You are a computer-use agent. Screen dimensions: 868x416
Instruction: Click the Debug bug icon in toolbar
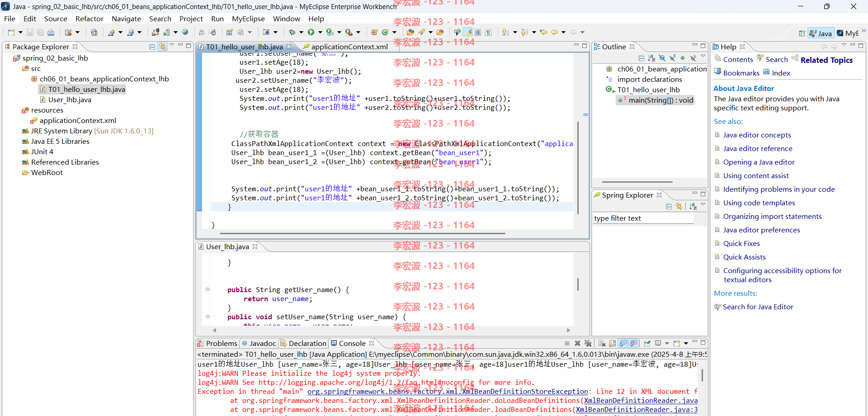pos(292,32)
